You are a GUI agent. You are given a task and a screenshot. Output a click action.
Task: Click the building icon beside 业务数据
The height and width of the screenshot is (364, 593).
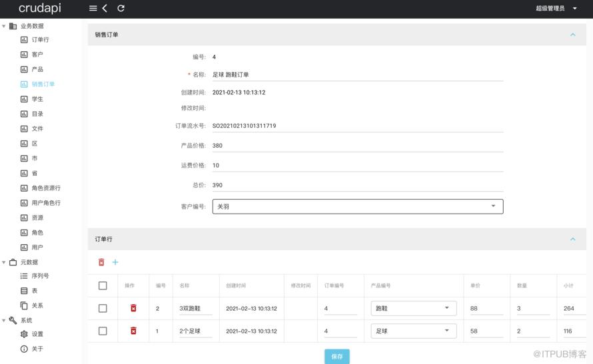13,26
